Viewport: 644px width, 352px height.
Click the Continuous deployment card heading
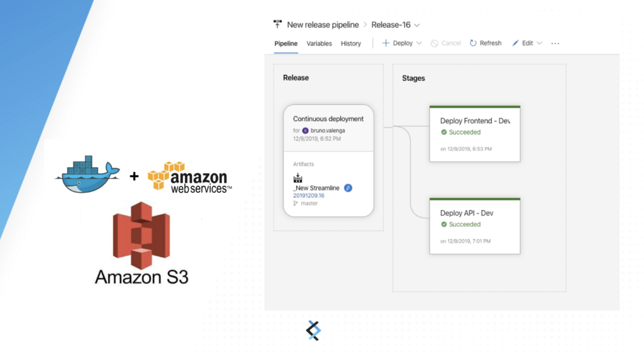328,119
